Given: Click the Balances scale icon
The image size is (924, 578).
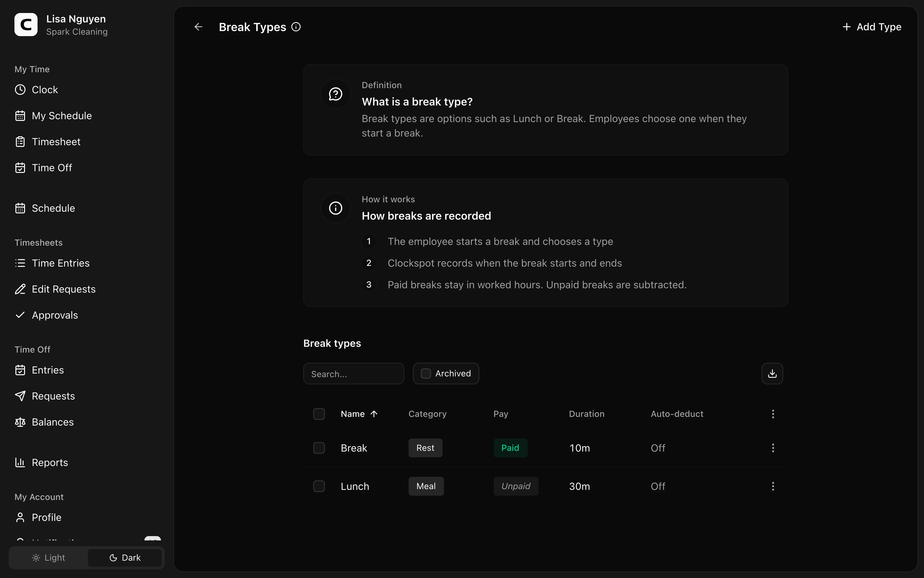Looking at the screenshot, I should click(x=20, y=422).
